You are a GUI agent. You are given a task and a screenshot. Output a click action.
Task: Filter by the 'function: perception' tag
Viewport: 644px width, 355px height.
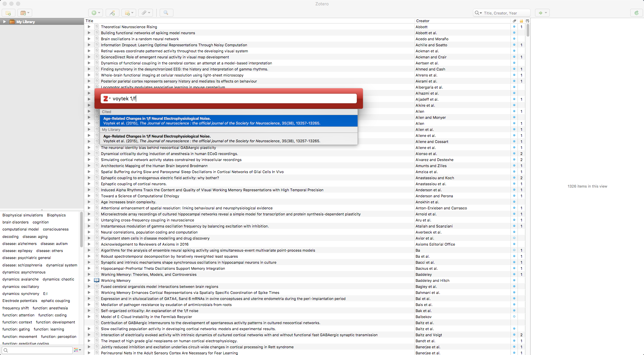(59, 337)
